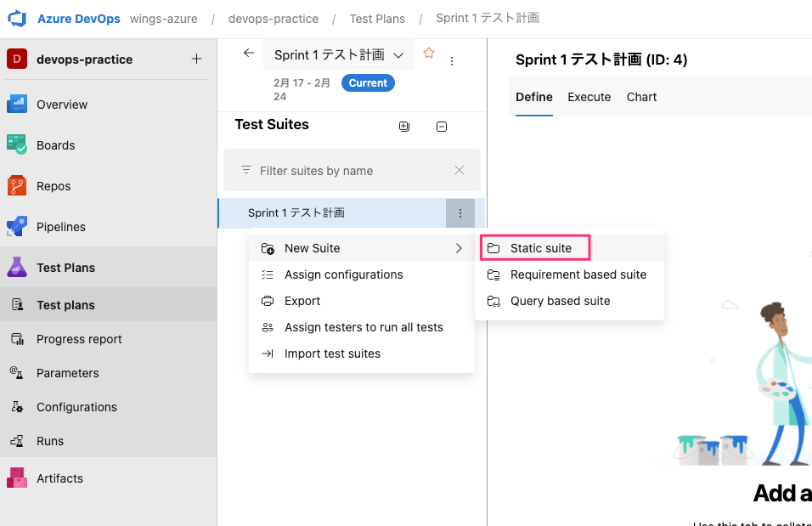Choose Requirement based suite

tap(578, 274)
